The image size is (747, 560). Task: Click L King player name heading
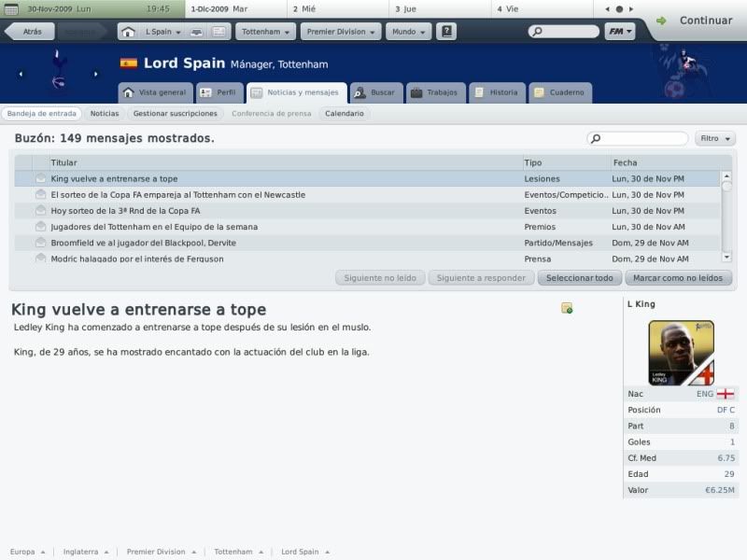(x=641, y=304)
